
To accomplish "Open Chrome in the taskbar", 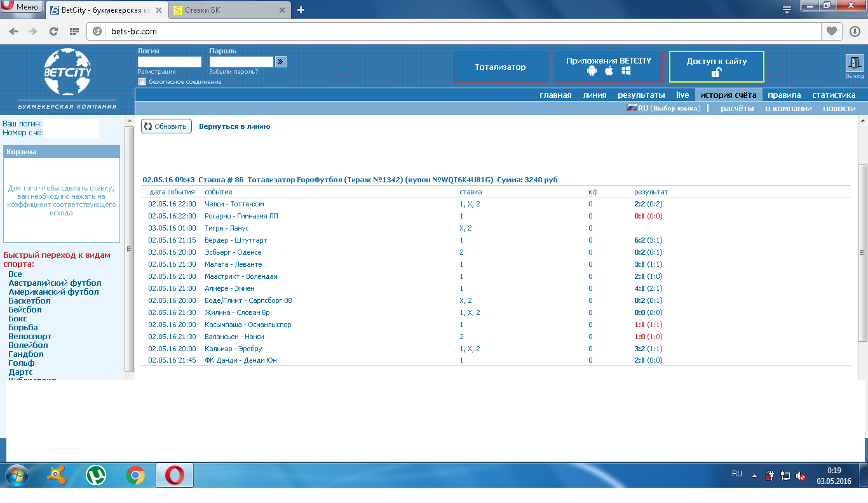I will pos(135,475).
